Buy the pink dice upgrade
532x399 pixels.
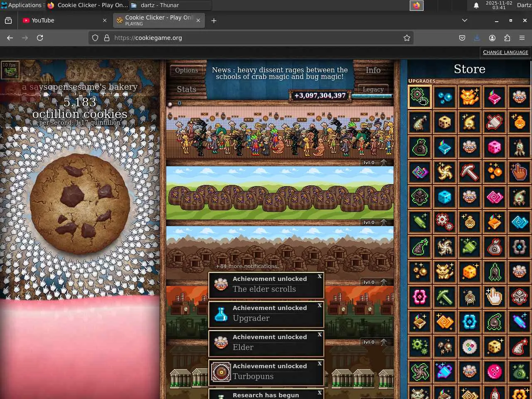click(495, 147)
